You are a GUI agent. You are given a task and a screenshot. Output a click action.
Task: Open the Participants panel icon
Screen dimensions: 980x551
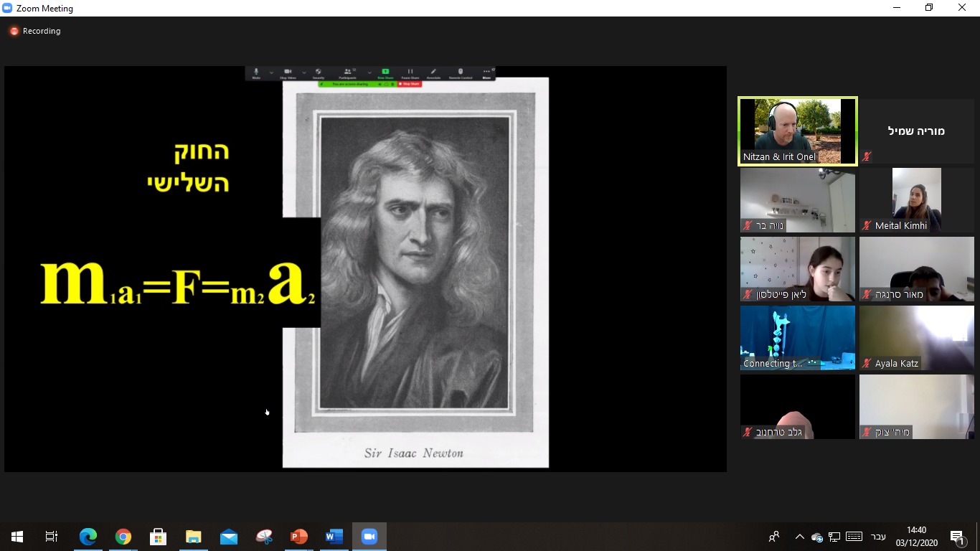348,73
